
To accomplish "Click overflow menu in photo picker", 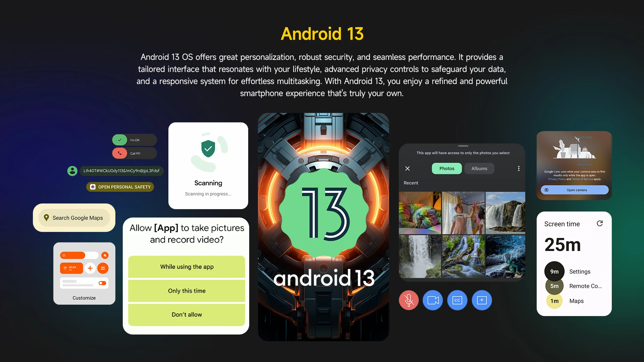I will (519, 168).
